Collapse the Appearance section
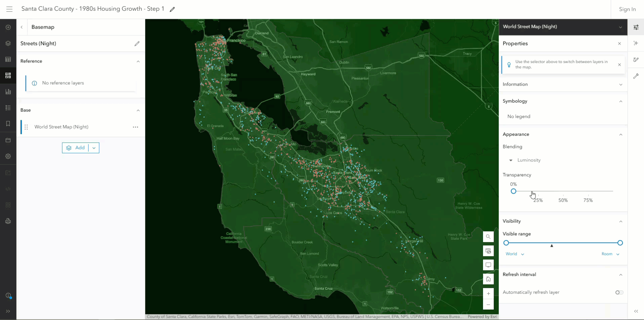This screenshot has height=320, width=644. (x=621, y=134)
